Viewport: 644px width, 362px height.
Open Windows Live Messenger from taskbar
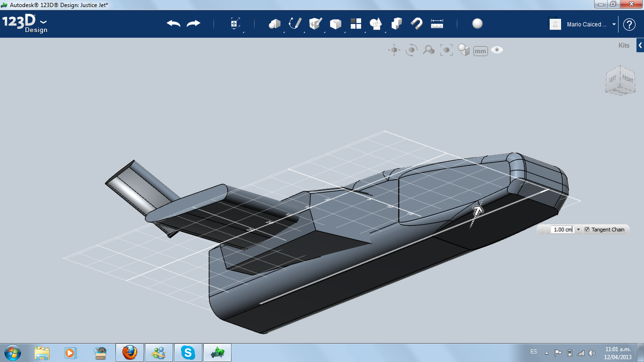point(159,353)
